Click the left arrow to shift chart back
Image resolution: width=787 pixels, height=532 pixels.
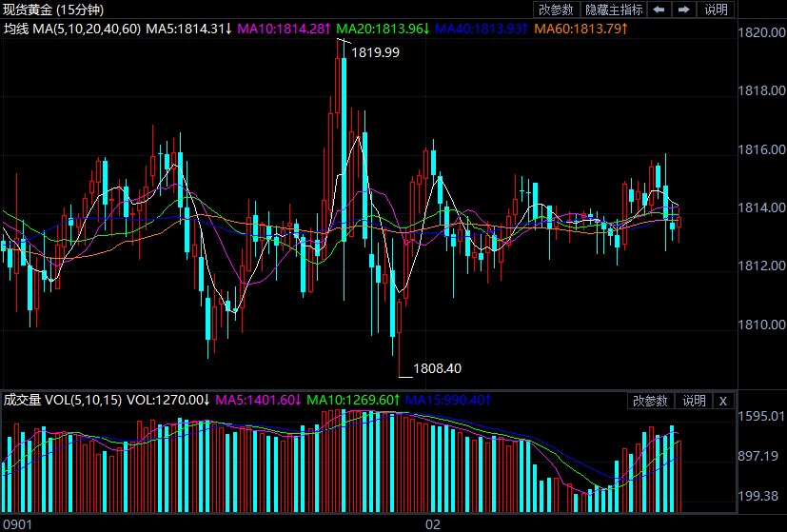[659, 10]
